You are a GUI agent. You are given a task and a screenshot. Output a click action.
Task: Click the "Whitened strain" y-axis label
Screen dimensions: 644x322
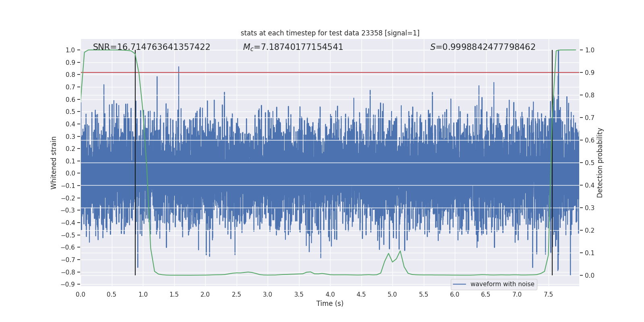click(x=54, y=163)
